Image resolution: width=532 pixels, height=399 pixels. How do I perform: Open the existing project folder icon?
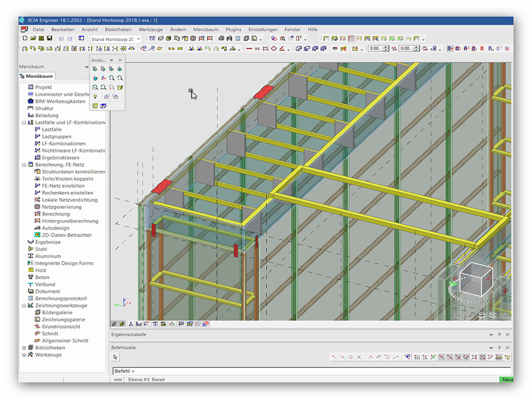click(x=33, y=39)
